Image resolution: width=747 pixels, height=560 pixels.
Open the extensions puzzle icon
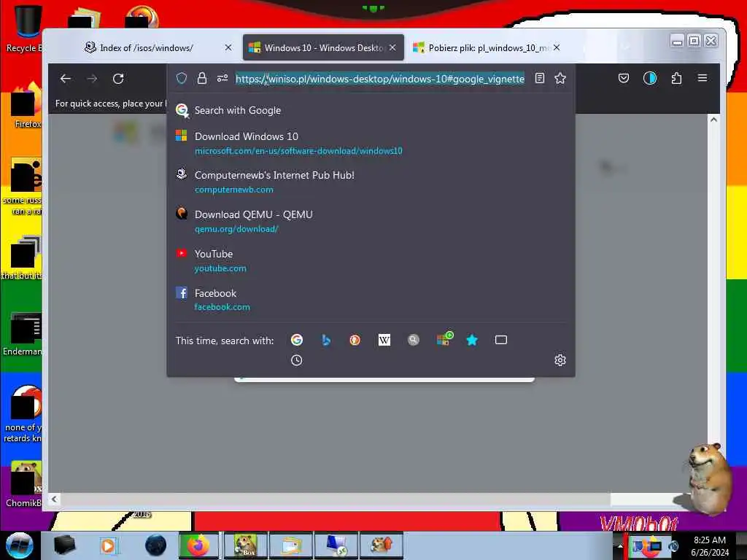(676, 78)
